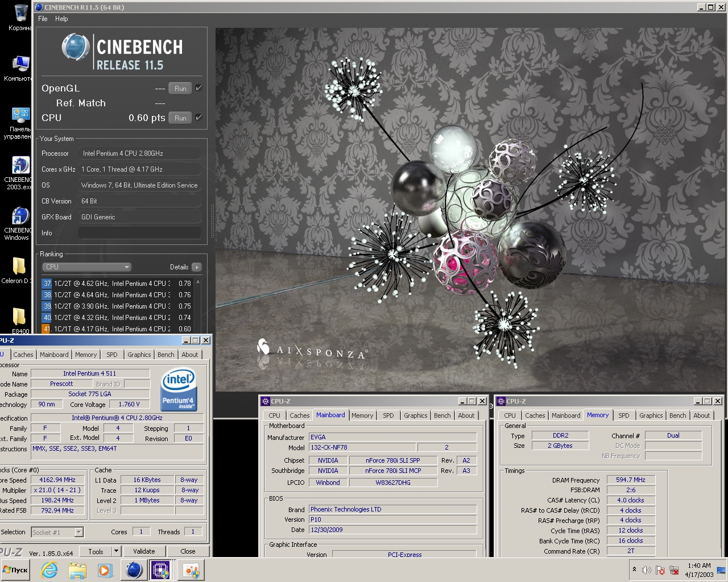Click the taskbar clock showing 1:40 AM
Screen dimensions: 728x582
click(x=699, y=570)
